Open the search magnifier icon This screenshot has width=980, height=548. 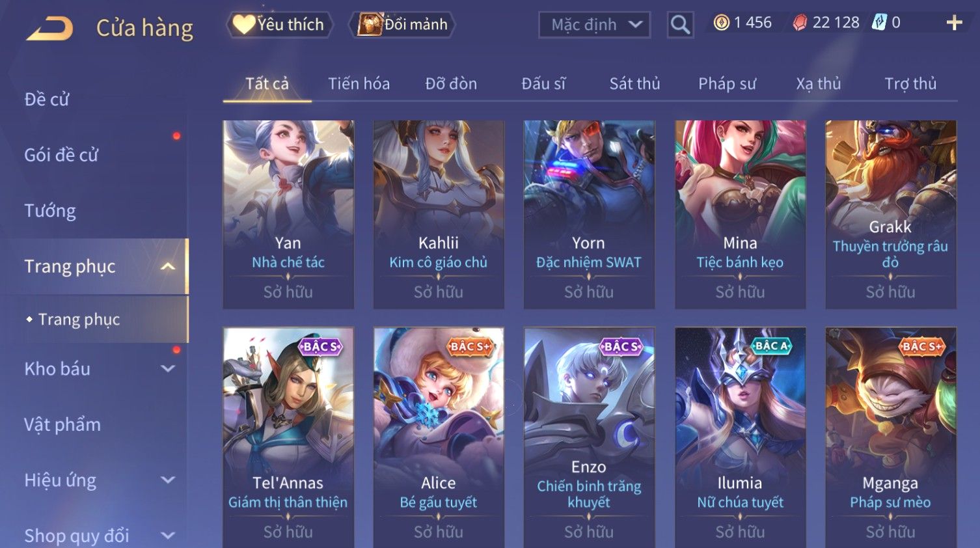(x=680, y=25)
